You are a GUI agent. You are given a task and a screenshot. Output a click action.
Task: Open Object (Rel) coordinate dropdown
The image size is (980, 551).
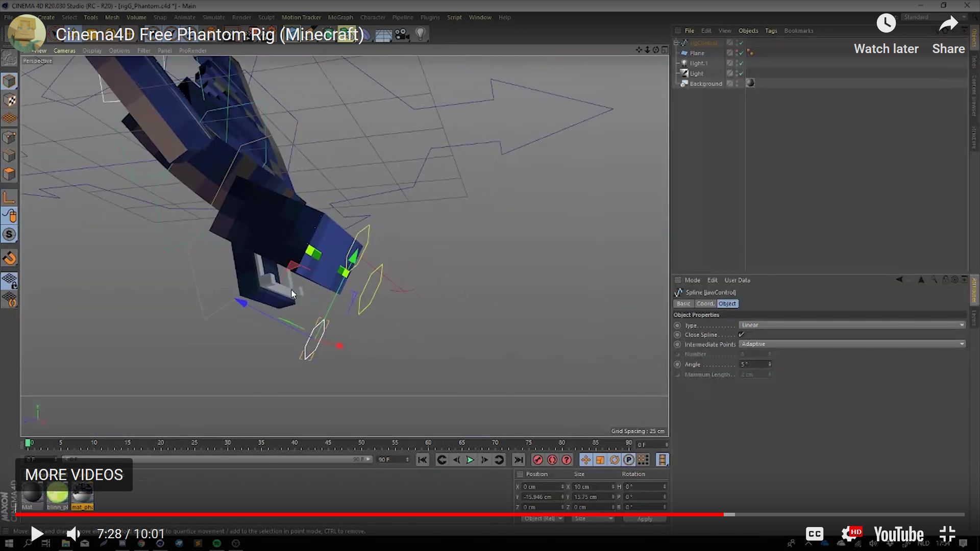click(x=543, y=519)
